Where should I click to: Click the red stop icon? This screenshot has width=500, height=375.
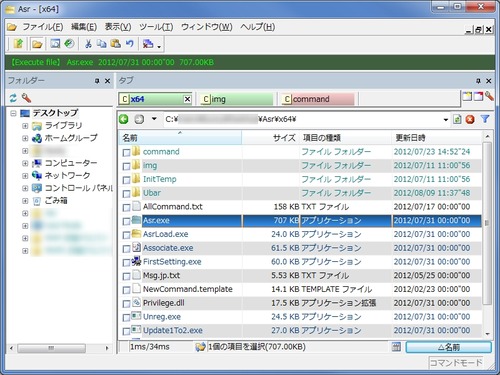[x=470, y=119]
